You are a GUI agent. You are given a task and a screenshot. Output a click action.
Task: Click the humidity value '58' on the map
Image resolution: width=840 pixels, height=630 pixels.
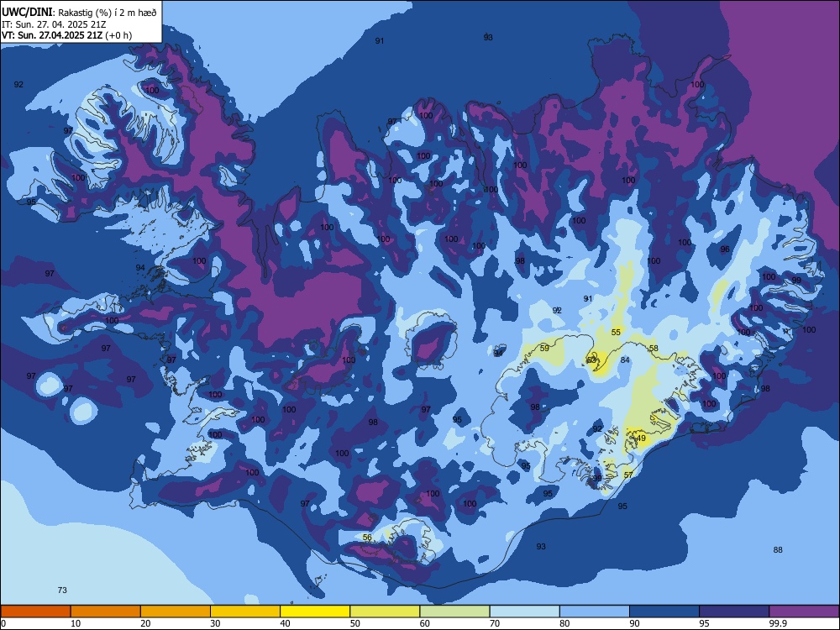[x=654, y=349]
